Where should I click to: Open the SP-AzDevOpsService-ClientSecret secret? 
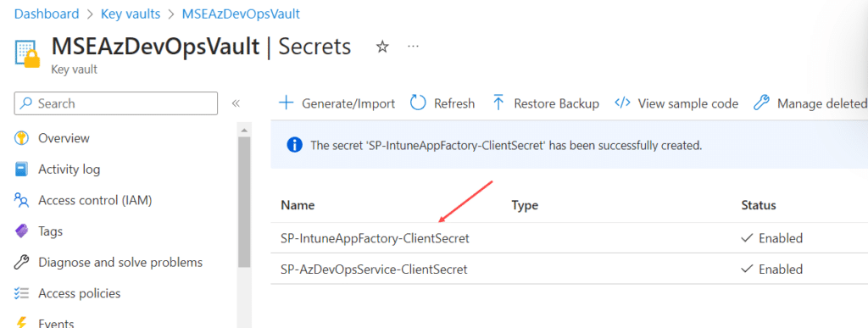[x=374, y=270]
